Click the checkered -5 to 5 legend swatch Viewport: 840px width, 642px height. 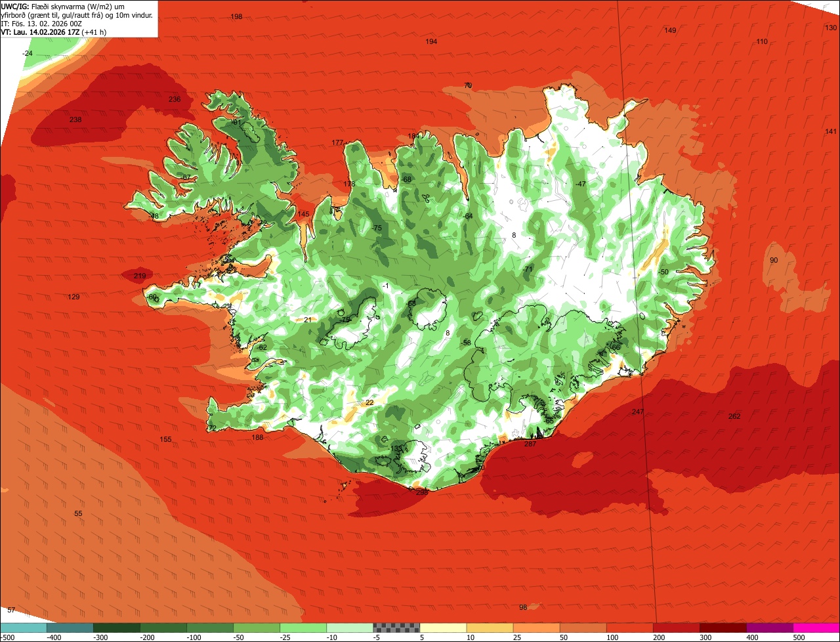[x=396, y=628]
